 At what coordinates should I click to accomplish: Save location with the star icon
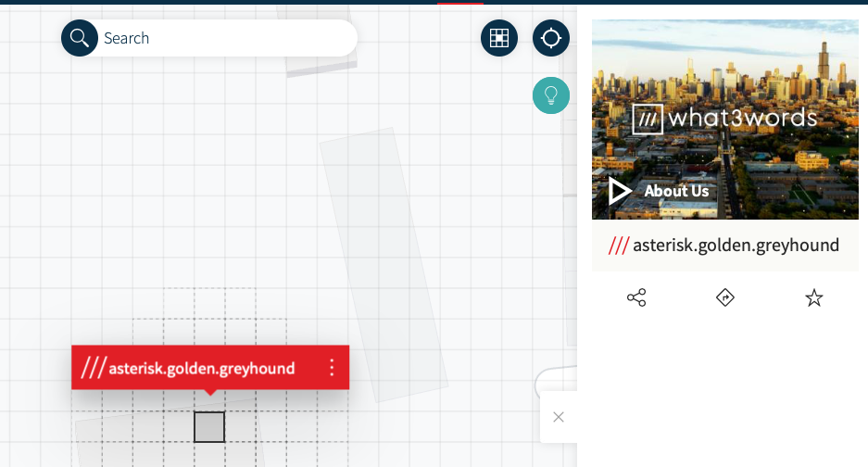point(813,298)
